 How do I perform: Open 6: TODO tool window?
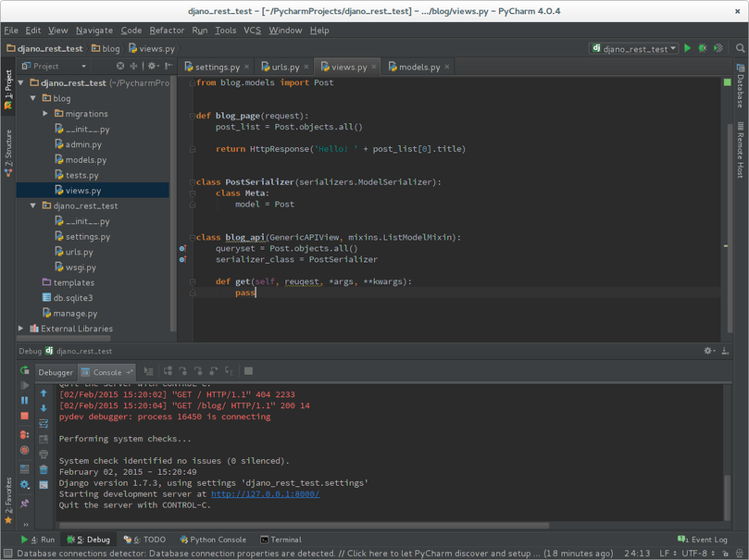(x=144, y=540)
